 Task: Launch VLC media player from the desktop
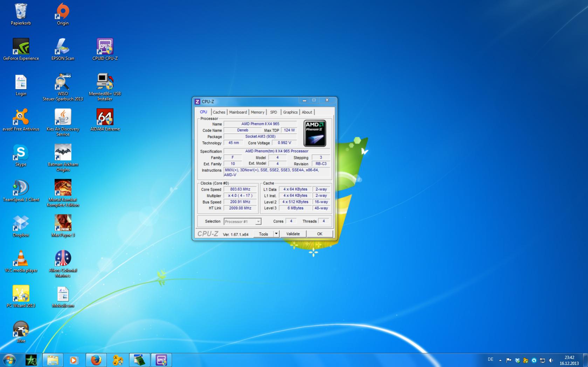pos(21,259)
